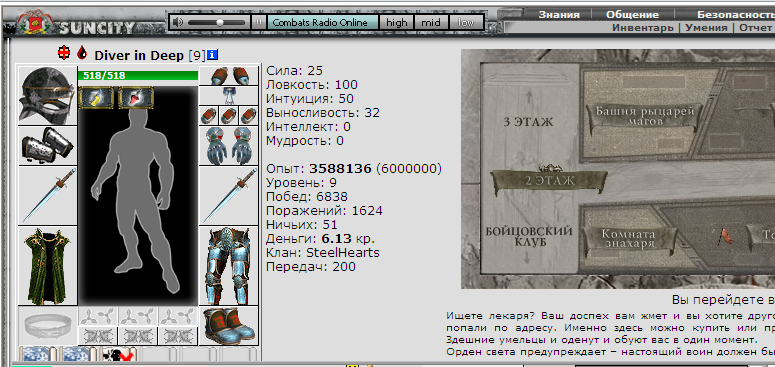The image size is (775, 367).
Task: Click the Клан: SteelHearts line
Action: click(x=323, y=253)
